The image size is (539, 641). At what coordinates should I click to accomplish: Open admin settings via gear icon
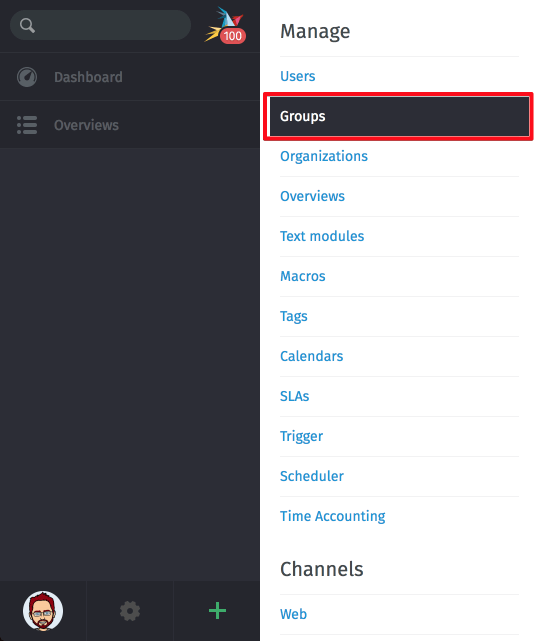pos(130,611)
